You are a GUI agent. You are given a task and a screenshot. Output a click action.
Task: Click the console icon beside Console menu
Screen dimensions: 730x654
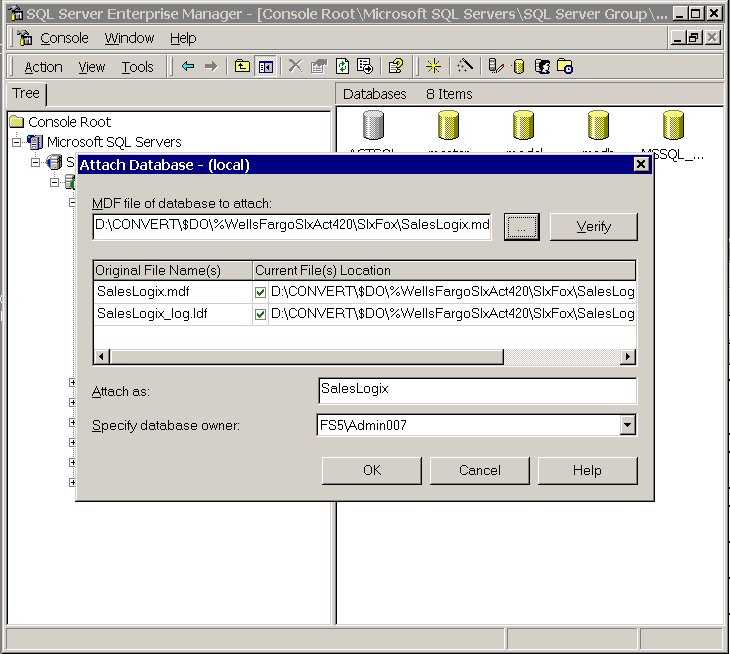pos(25,38)
